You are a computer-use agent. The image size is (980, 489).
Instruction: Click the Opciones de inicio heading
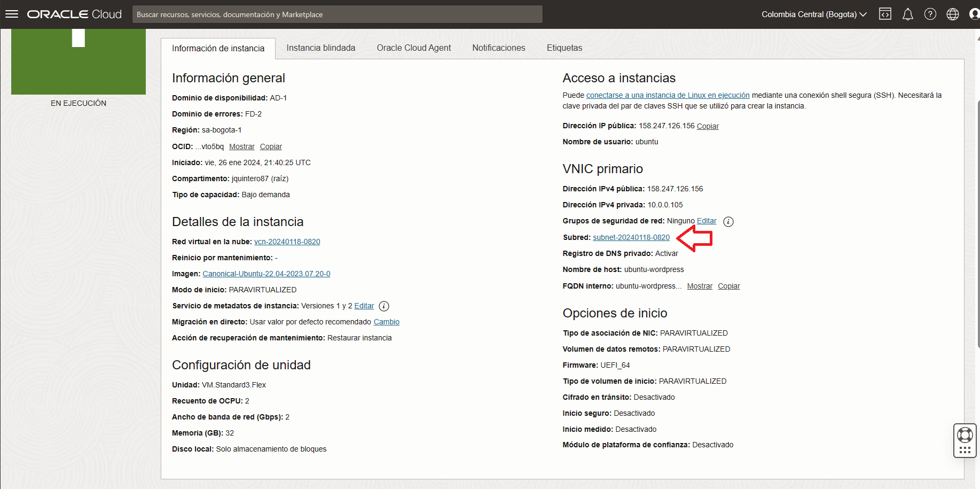tap(615, 313)
